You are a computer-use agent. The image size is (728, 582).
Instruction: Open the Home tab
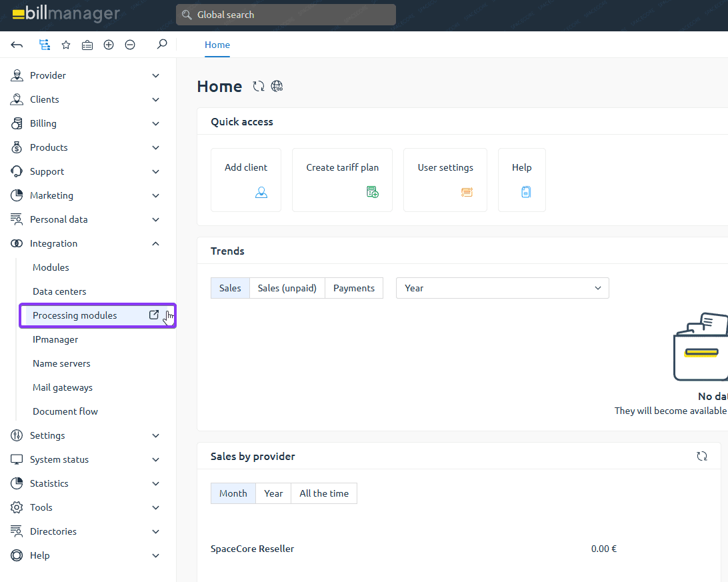point(217,45)
